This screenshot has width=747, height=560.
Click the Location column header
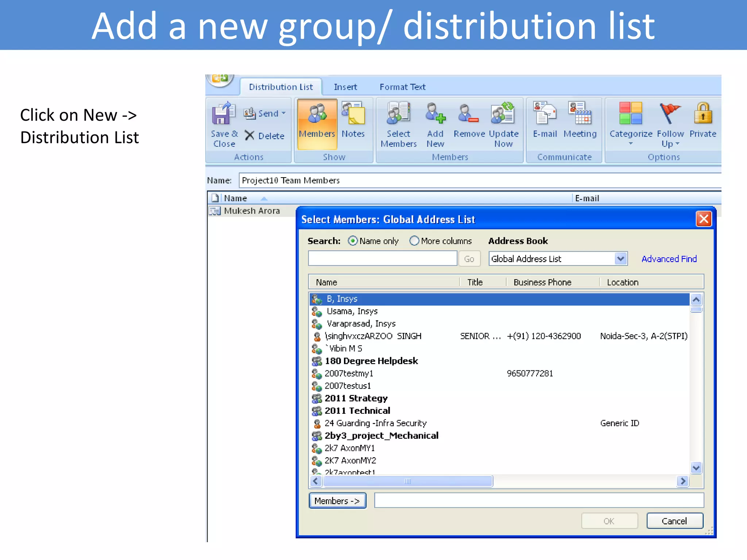[651, 282]
